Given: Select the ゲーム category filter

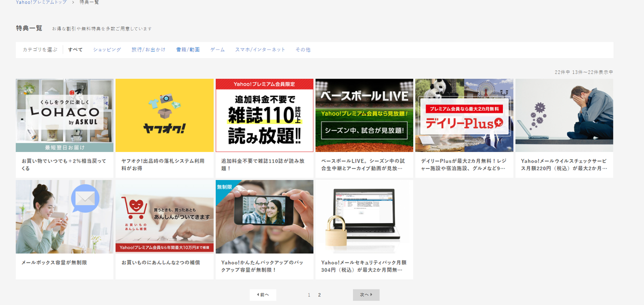Looking at the screenshot, I should tap(217, 50).
